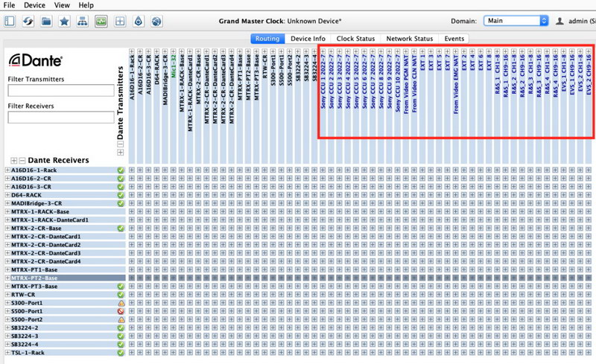This screenshot has height=364, width=596.
Task: Click the Sony CCU 1 2022-7 column header
Action: pos(323,81)
